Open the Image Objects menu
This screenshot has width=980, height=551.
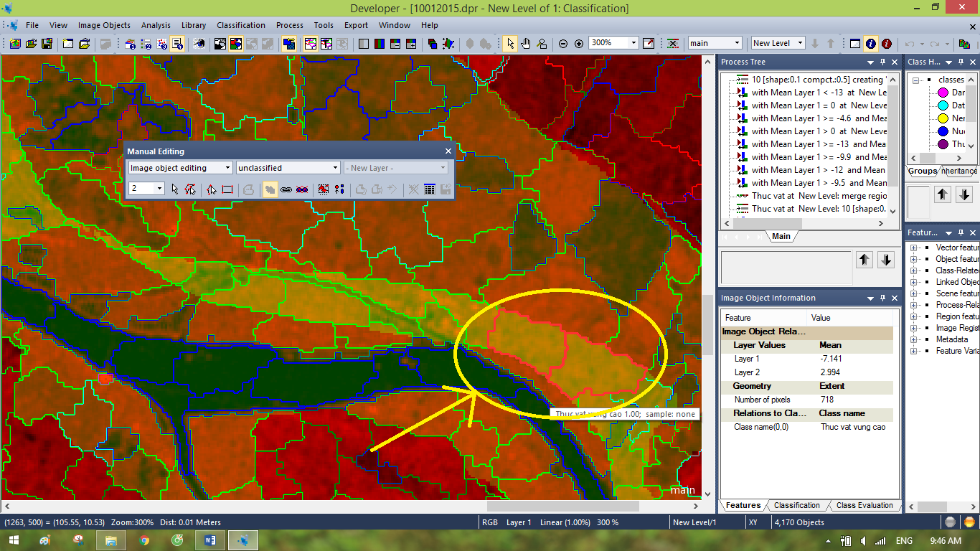[x=104, y=25]
